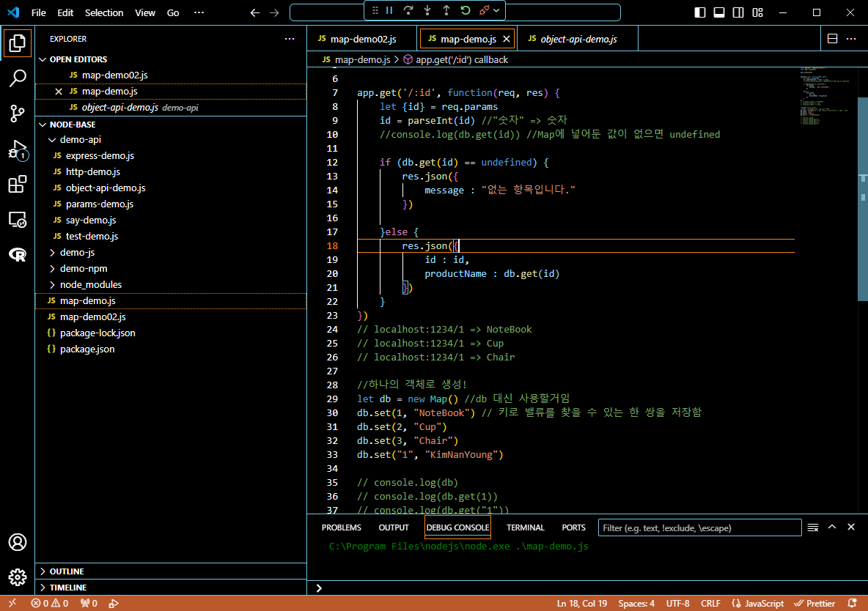Toggle the primary side bar layout button
The height and width of the screenshot is (611, 868).
click(700, 12)
